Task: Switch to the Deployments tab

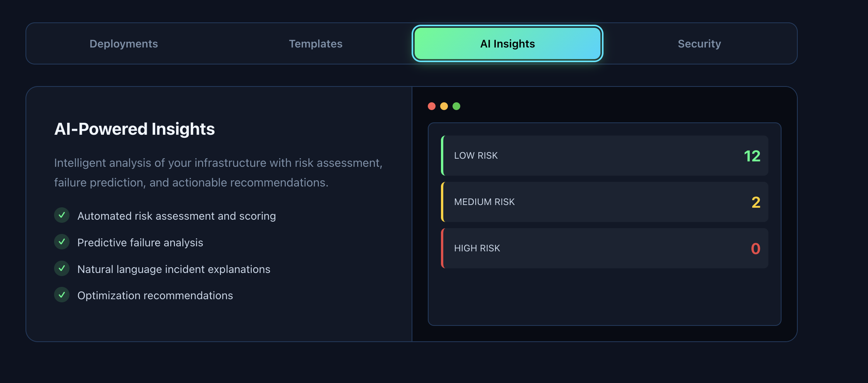Action: (x=124, y=44)
